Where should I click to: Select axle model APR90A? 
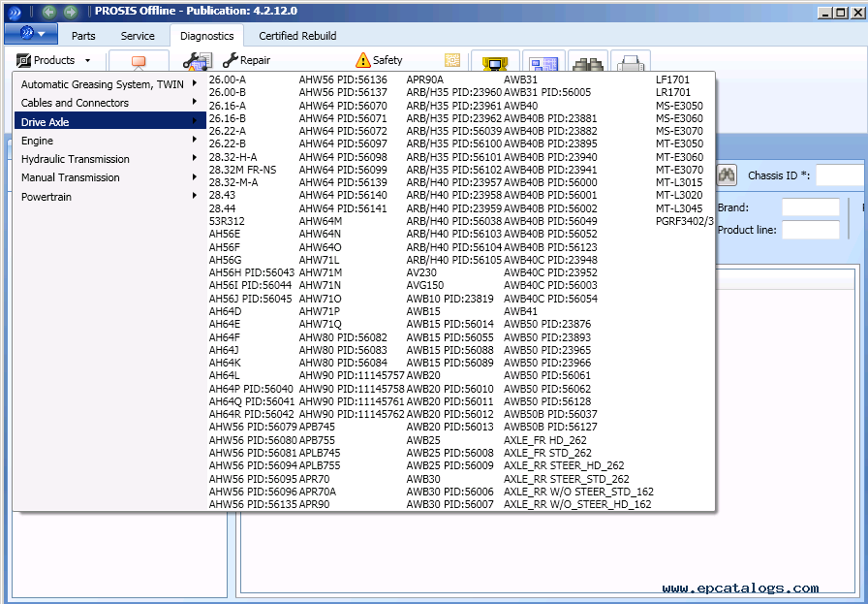[x=425, y=79]
